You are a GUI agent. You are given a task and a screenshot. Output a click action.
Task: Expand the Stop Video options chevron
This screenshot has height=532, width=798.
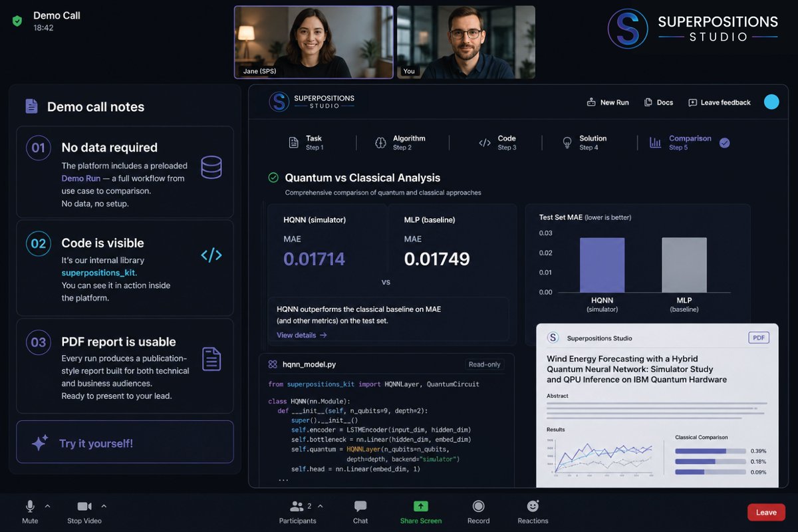pos(104,505)
